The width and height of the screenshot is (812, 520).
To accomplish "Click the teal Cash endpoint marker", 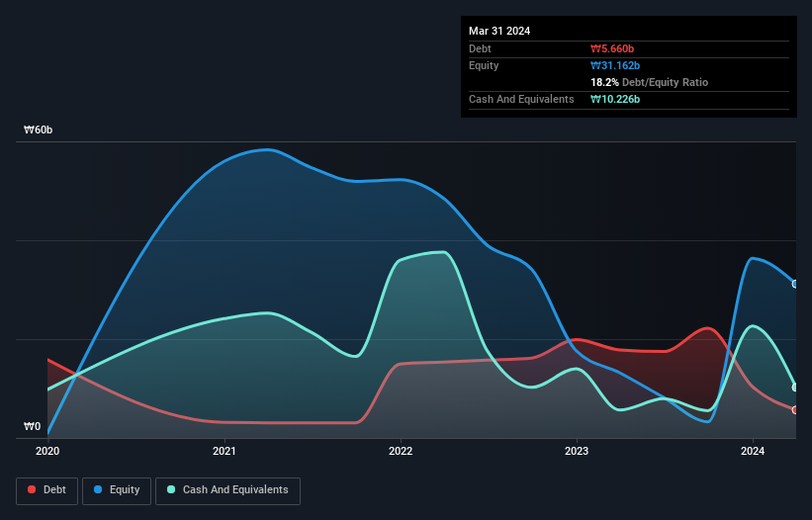I will [x=795, y=388].
